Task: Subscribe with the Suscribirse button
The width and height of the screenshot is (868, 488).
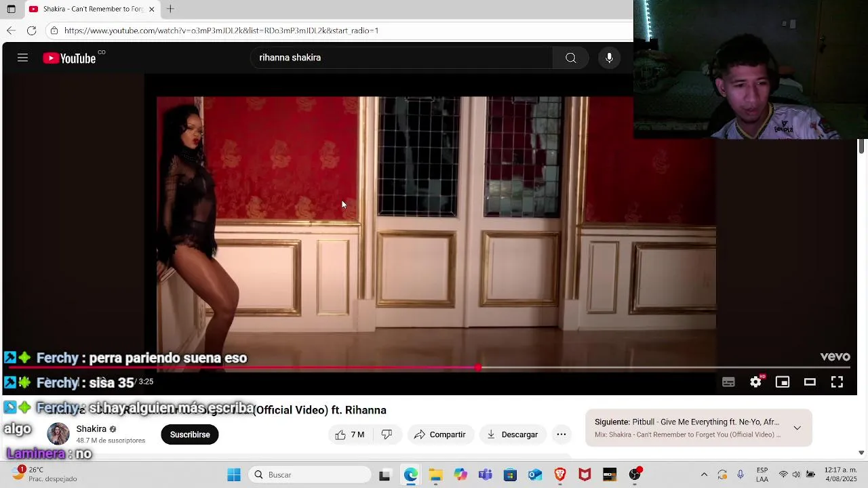Action: [190, 434]
